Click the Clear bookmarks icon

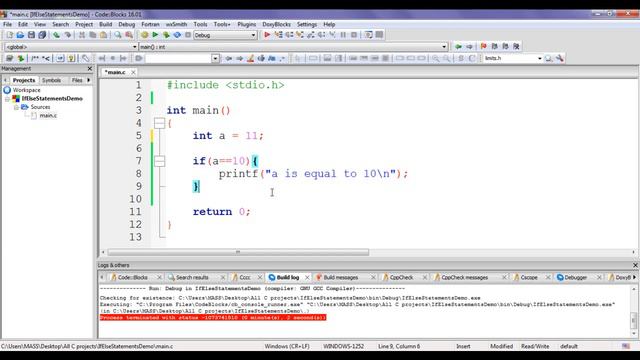click(516, 47)
